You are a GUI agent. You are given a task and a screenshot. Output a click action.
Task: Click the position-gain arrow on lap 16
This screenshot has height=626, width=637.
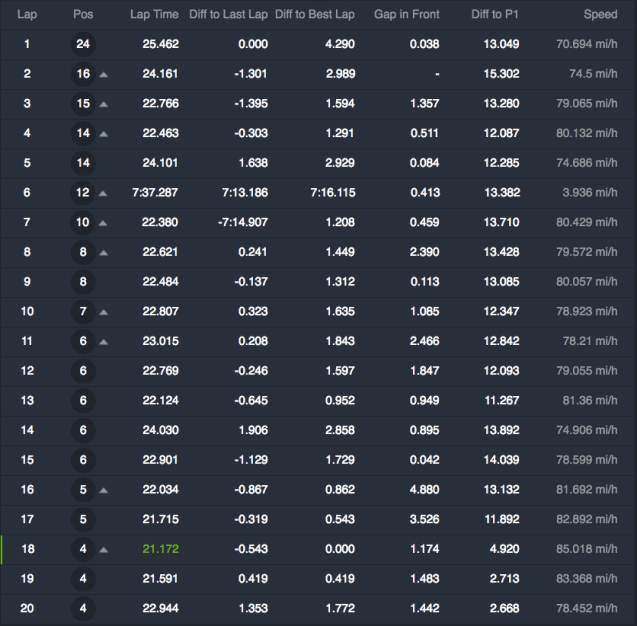pyautogui.click(x=104, y=491)
